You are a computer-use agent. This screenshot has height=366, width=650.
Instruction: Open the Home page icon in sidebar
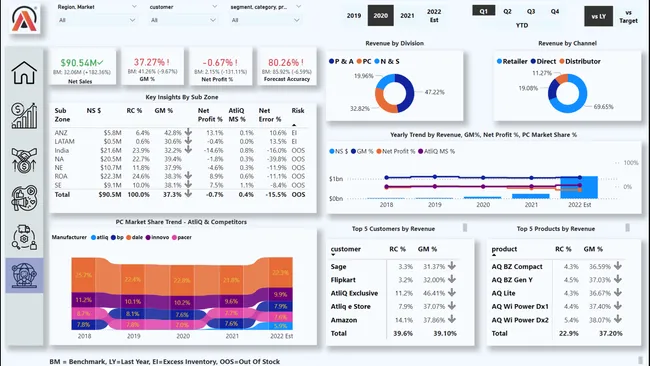24,73
